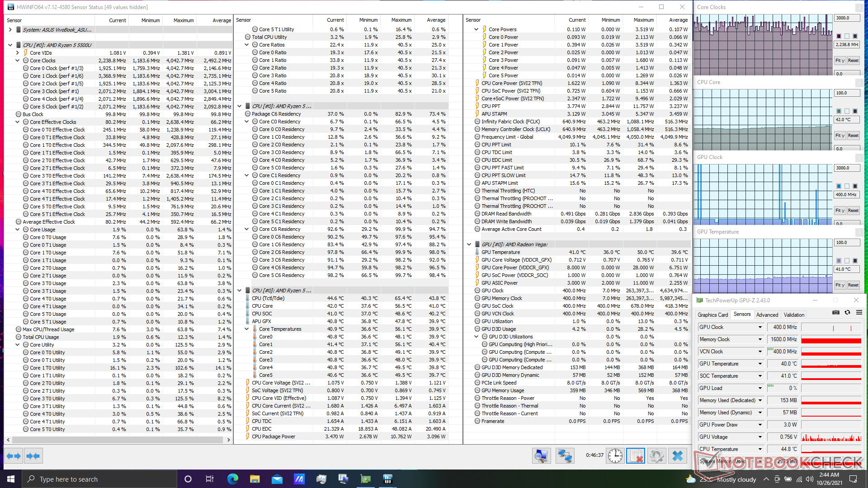This screenshot has height=488, width=868.
Task: Edit the 100.0 max value field on CPU Core
Action: tap(846, 93)
